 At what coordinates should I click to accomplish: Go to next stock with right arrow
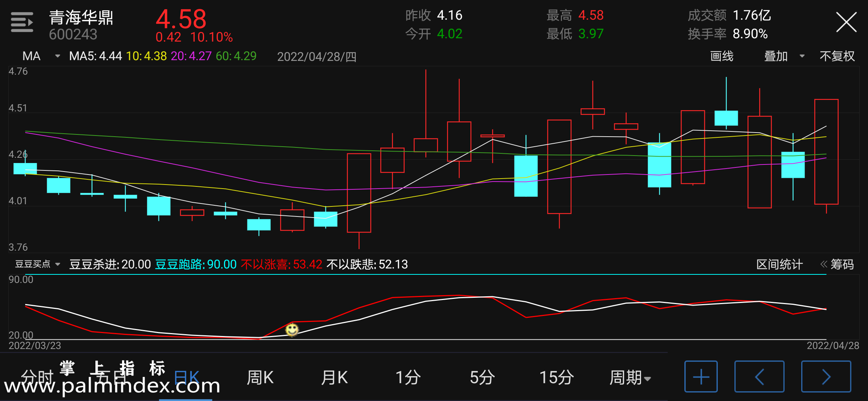tap(826, 376)
